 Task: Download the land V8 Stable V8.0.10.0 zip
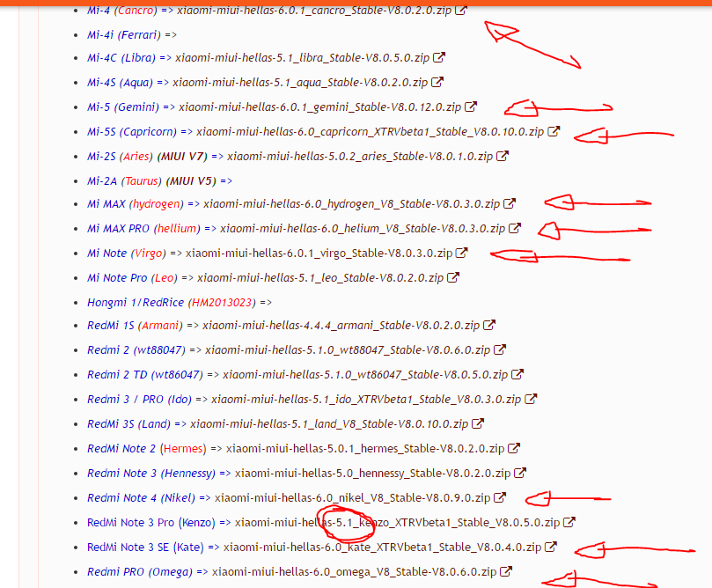point(329,423)
